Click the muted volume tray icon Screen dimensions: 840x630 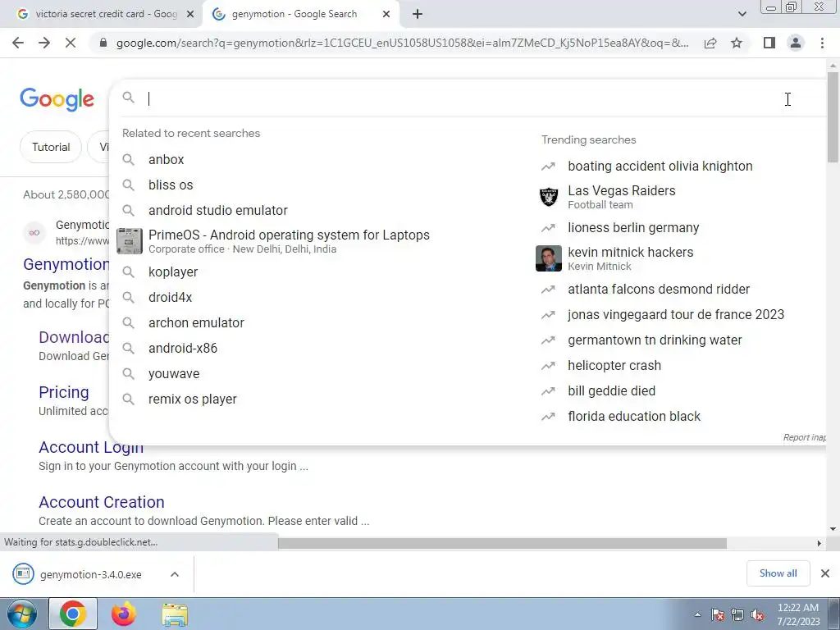[x=757, y=615]
